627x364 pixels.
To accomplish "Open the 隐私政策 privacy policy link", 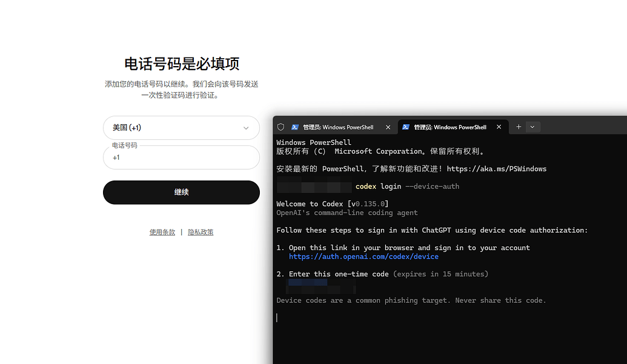I will pos(201,232).
